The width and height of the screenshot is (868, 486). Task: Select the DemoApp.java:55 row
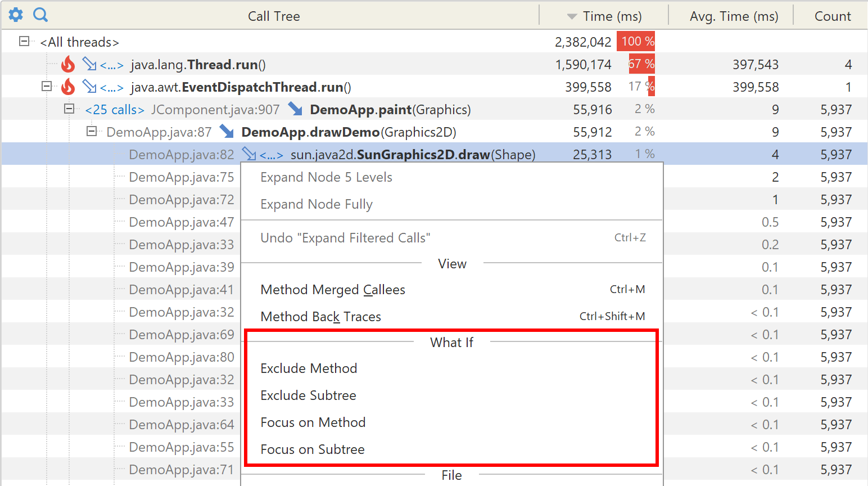(x=181, y=447)
